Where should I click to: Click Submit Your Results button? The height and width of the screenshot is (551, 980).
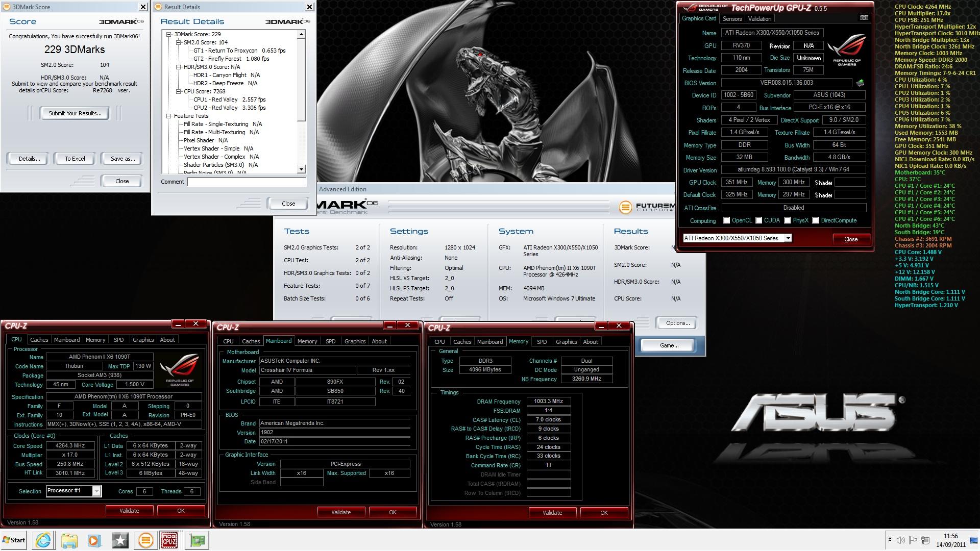(x=75, y=113)
